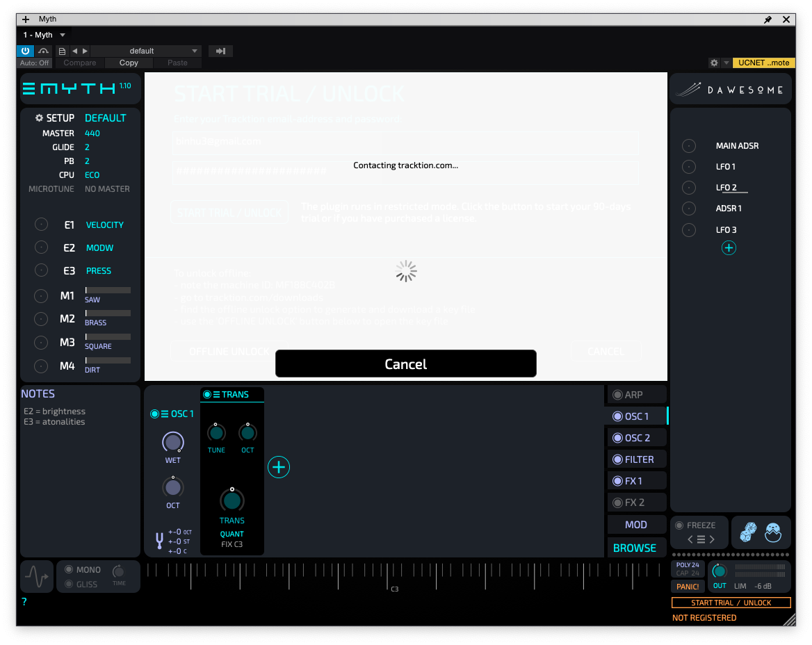Image resolution: width=812 pixels, height=645 pixels.
Task: Select MAIN ADSR modulator
Action: [x=737, y=146]
